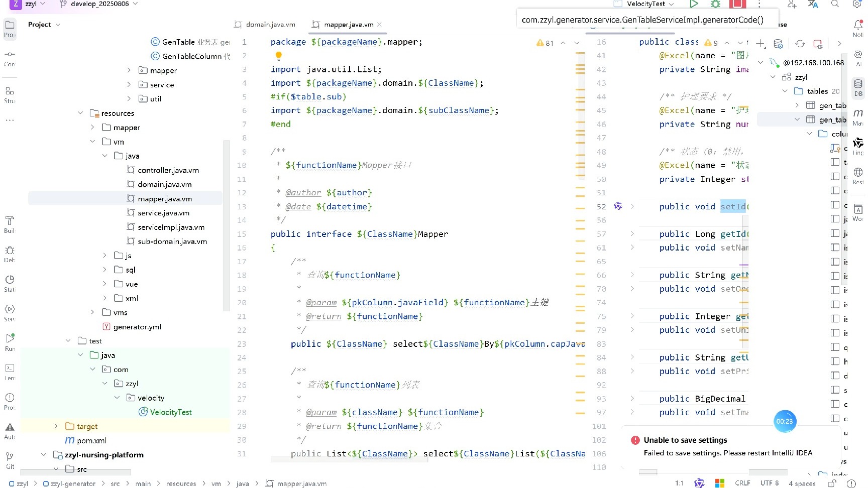The image size is (868, 488).
Task: Open the Code With Me add-user icon
Action: 792,4
